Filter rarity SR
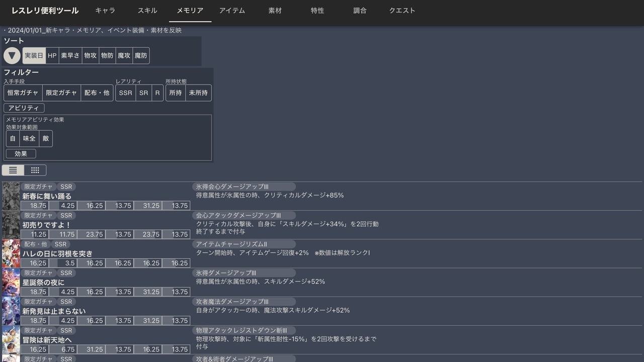This screenshot has height=362, width=644. click(x=144, y=93)
